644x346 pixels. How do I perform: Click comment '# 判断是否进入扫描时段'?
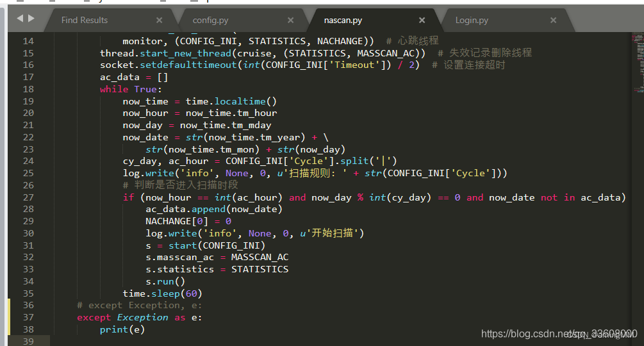(180, 185)
